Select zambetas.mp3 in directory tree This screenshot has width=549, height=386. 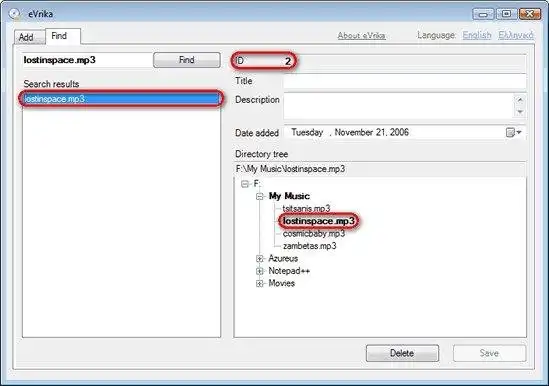pos(310,246)
